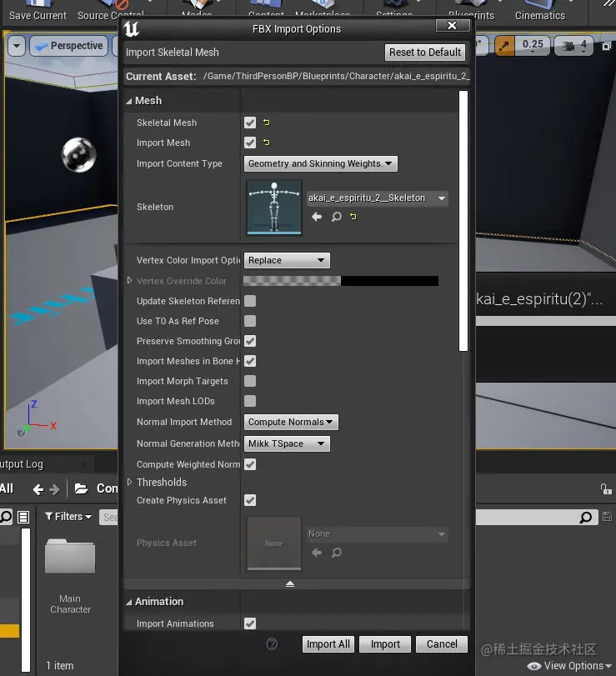Screen dimensions: 616x676
Task: Click search magnifier in Content Browser
Action: tap(586, 517)
